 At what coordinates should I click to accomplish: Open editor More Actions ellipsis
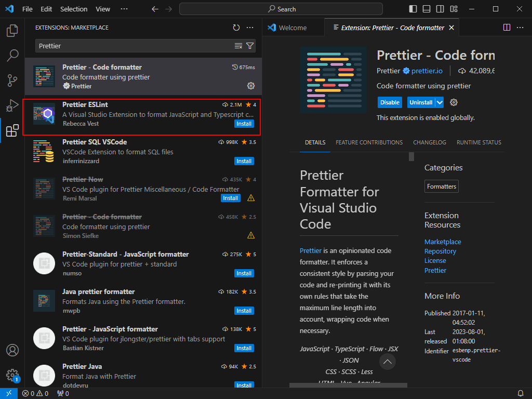(x=520, y=28)
